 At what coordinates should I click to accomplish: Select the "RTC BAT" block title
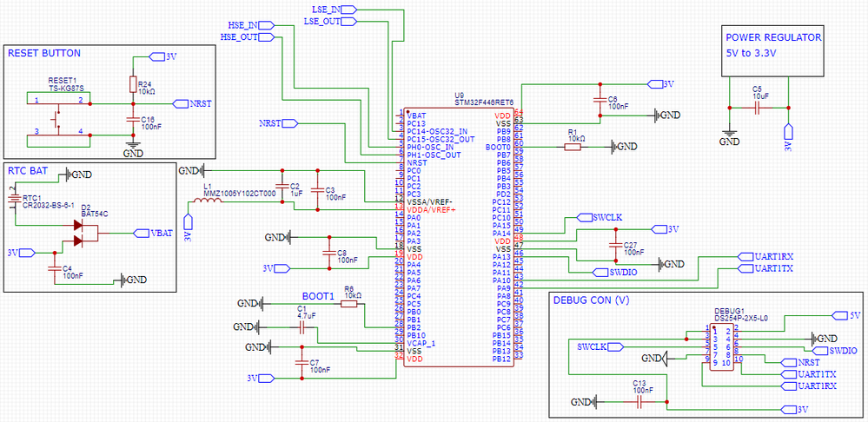point(28,171)
